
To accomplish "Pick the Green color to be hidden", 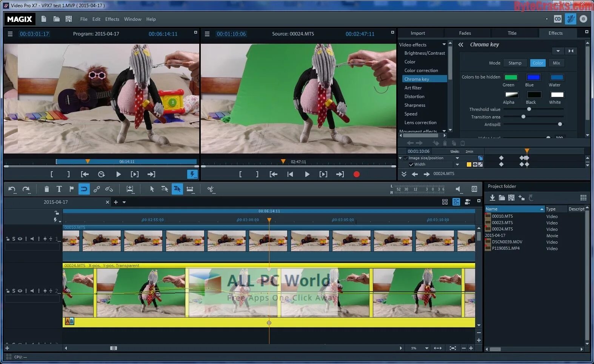I will (x=511, y=77).
